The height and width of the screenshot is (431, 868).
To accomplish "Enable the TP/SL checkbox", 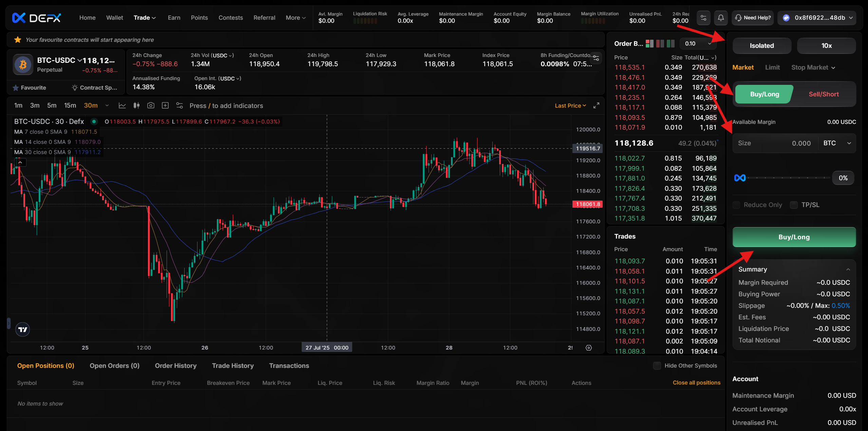I will (794, 205).
